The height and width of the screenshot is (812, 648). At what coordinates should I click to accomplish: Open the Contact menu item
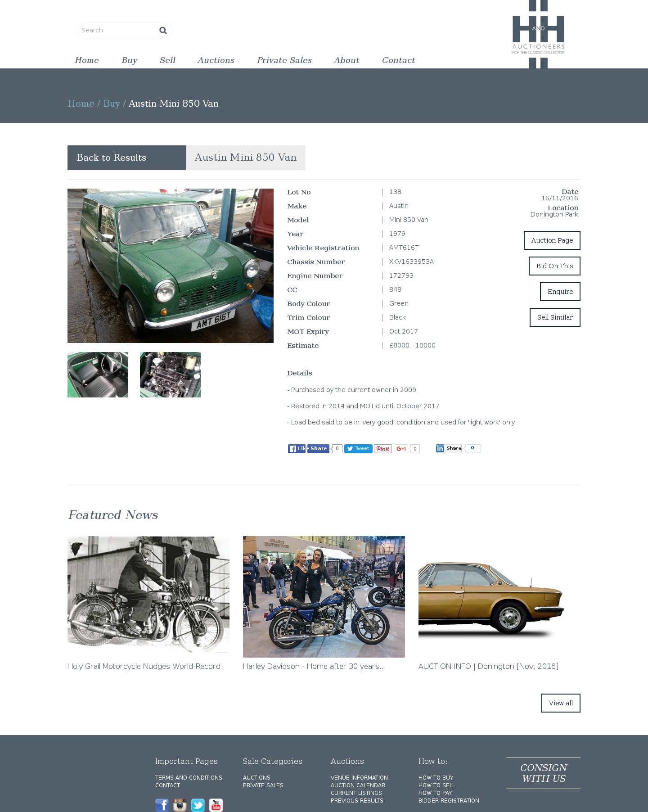coord(398,60)
